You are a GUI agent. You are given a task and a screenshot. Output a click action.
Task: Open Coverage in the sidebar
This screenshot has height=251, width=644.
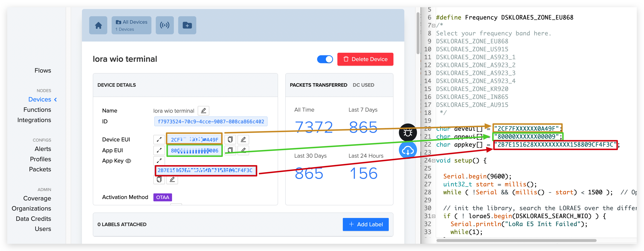[37, 198]
